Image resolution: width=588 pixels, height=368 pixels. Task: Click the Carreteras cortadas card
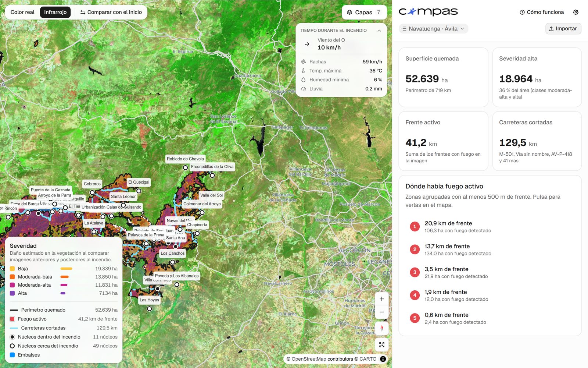click(x=537, y=141)
